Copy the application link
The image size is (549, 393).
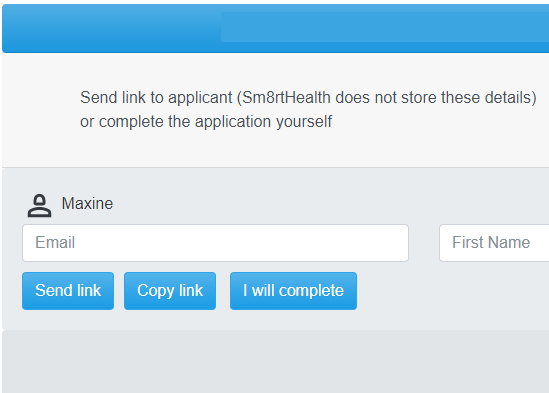tap(170, 291)
